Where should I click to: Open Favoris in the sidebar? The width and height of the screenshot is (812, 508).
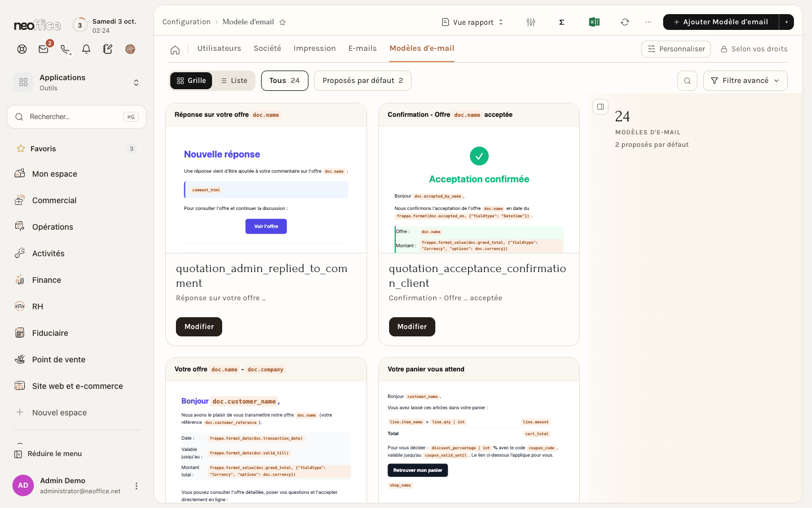point(77,149)
